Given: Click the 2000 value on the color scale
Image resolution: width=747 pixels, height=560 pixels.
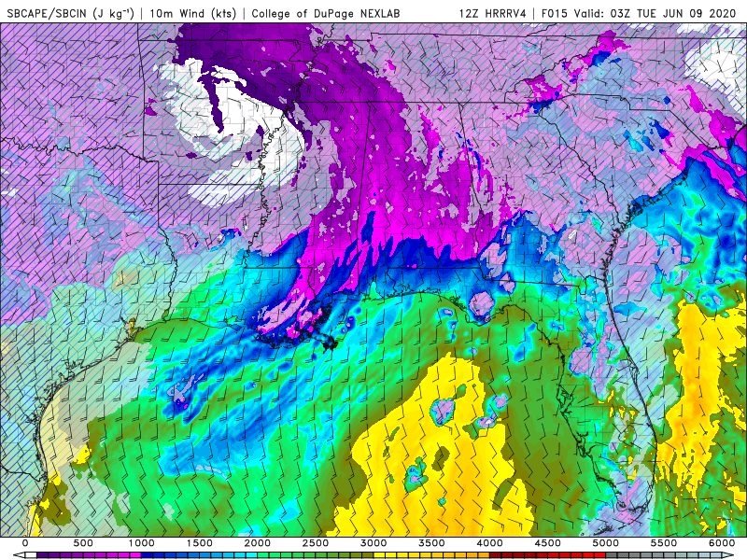Looking at the screenshot, I should pos(258,543).
